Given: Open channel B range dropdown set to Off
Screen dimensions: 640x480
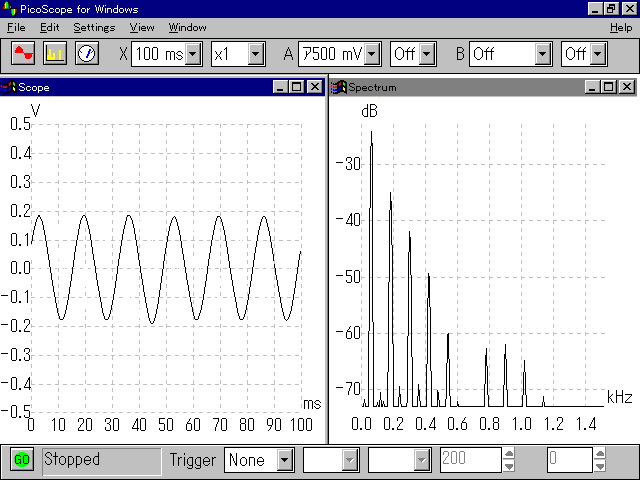Looking at the screenshot, I should [x=542, y=53].
